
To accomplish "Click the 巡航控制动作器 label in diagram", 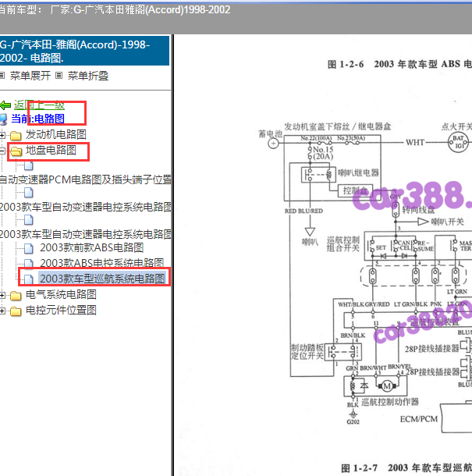I will pos(390,402).
